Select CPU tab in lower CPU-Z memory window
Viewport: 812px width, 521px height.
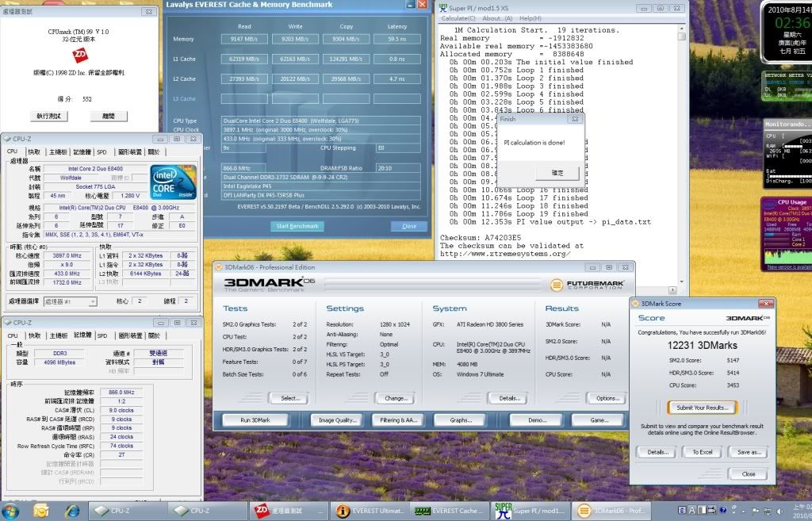13,335
